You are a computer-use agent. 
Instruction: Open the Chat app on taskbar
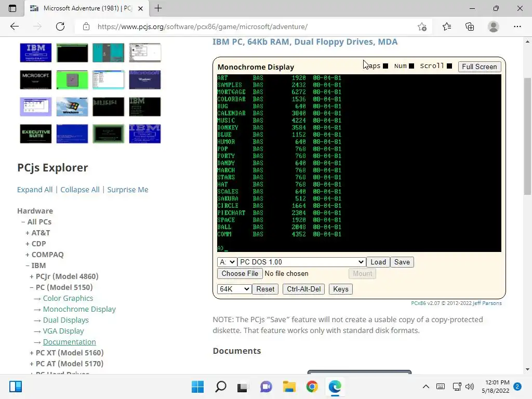(266, 387)
